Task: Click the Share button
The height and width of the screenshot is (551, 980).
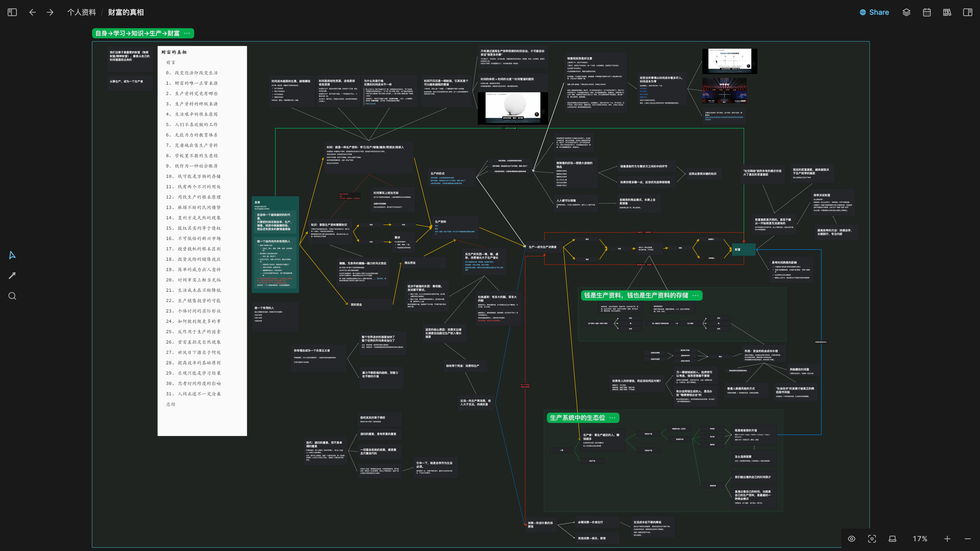Action: pyautogui.click(x=874, y=12)
